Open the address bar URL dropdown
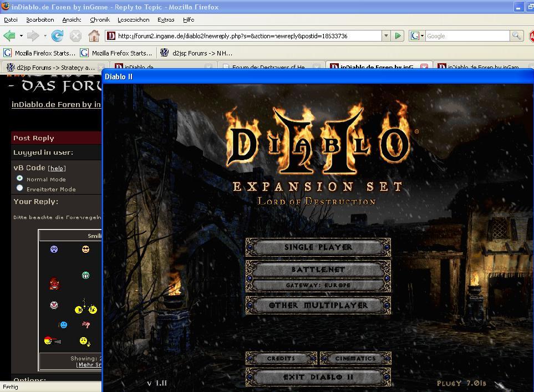This screenshot has width=534, height=392. tap(385, 35)
